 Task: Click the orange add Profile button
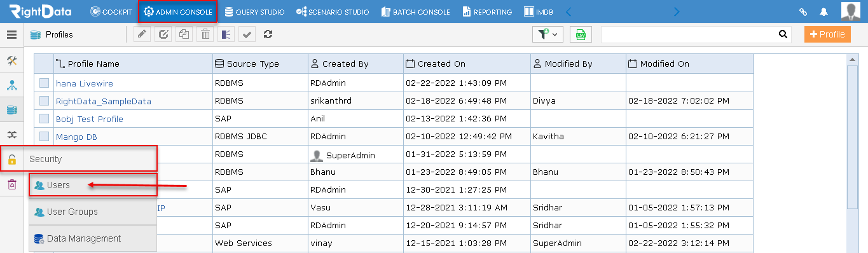pos(827,35)
